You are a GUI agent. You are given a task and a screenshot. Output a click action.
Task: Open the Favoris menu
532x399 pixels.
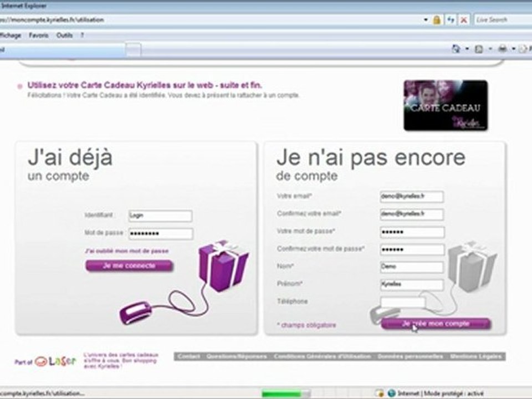click(38, 35)
